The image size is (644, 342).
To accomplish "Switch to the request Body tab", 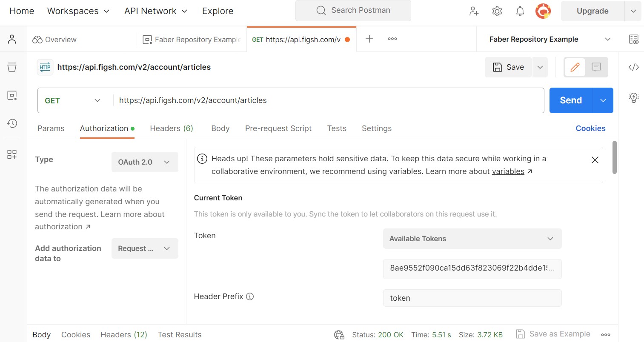I will pyautogui.click(x=220, y=128).
